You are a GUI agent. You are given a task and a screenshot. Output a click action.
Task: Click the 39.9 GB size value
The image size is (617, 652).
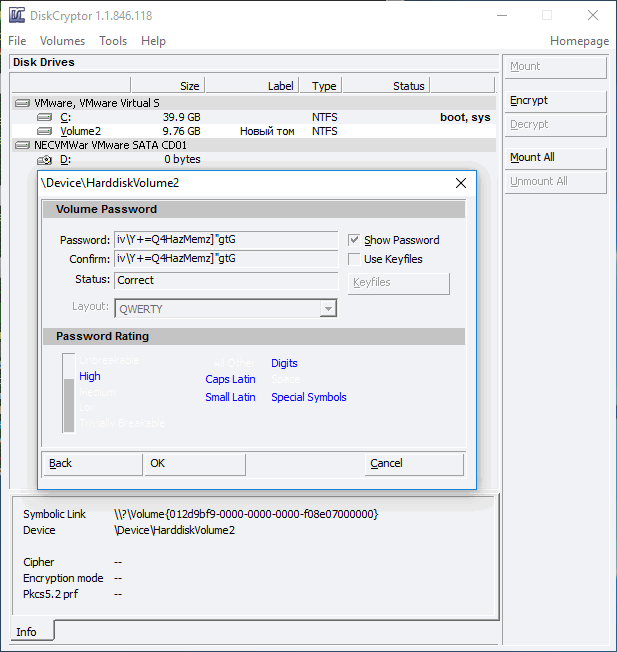pos(181,117)
